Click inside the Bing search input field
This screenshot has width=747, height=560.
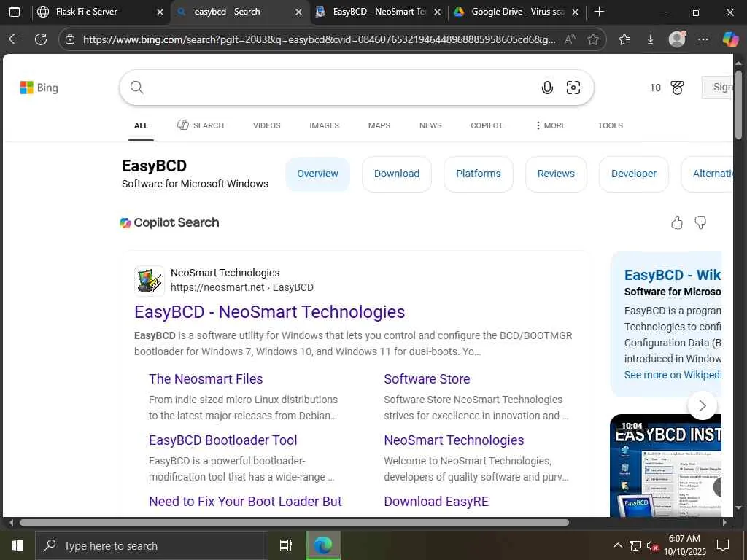tap(341, 87)
